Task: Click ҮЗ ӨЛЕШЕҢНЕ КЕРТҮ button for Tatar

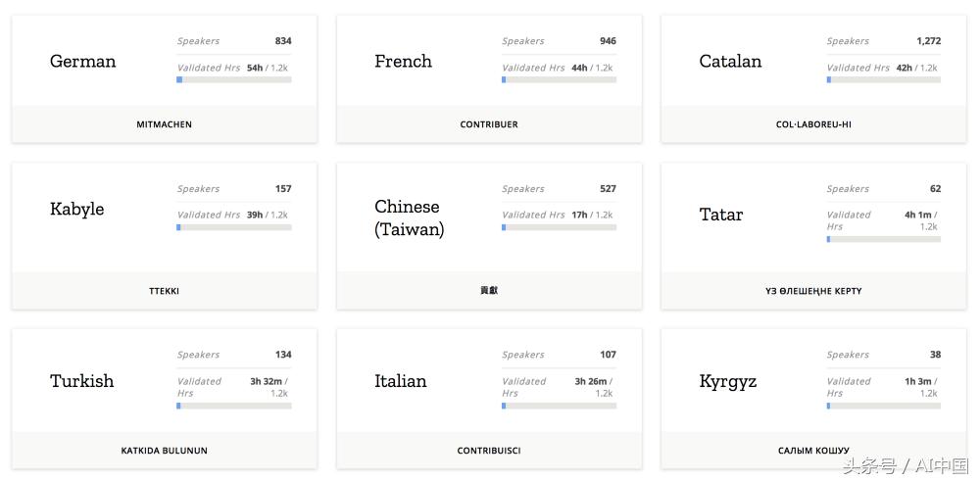Action: pos(813,291)
